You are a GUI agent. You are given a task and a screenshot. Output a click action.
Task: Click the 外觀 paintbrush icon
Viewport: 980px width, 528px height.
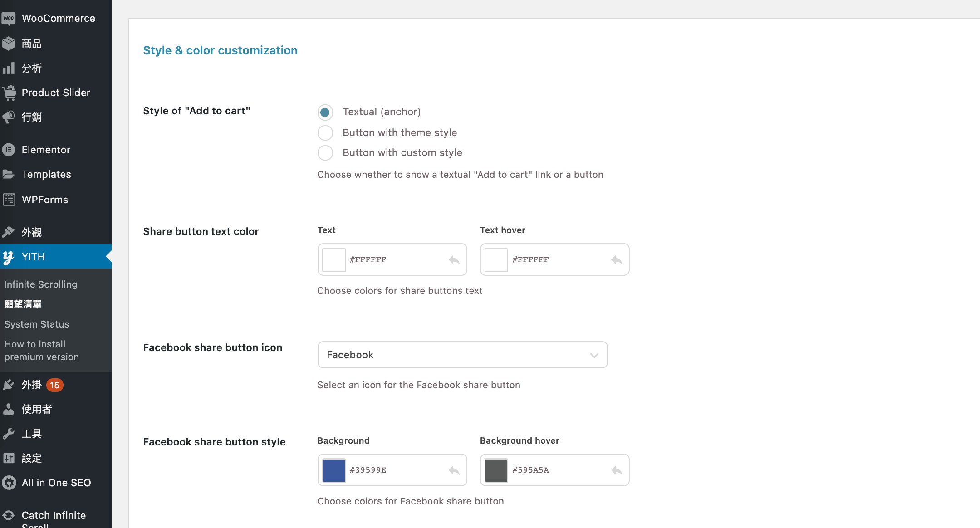[x=9, y=232]
